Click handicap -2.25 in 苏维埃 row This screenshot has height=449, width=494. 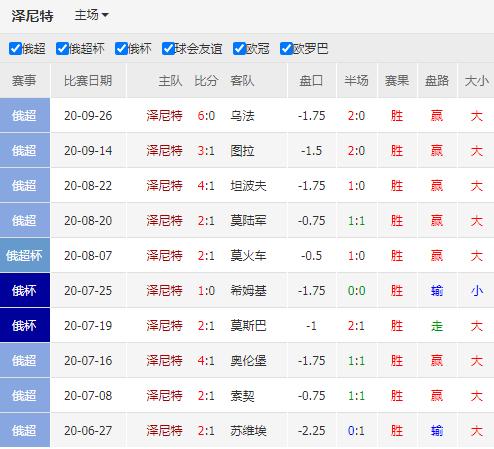point(311,431)
